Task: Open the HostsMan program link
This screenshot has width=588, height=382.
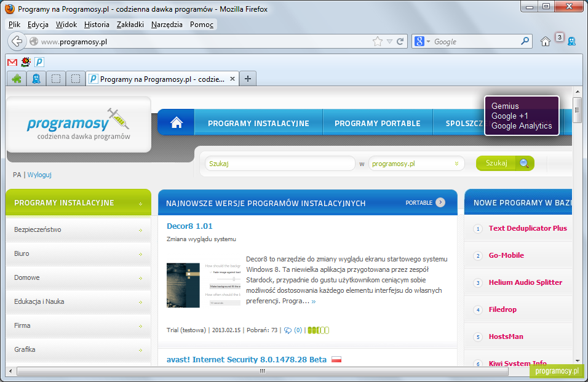Action: 506,336
